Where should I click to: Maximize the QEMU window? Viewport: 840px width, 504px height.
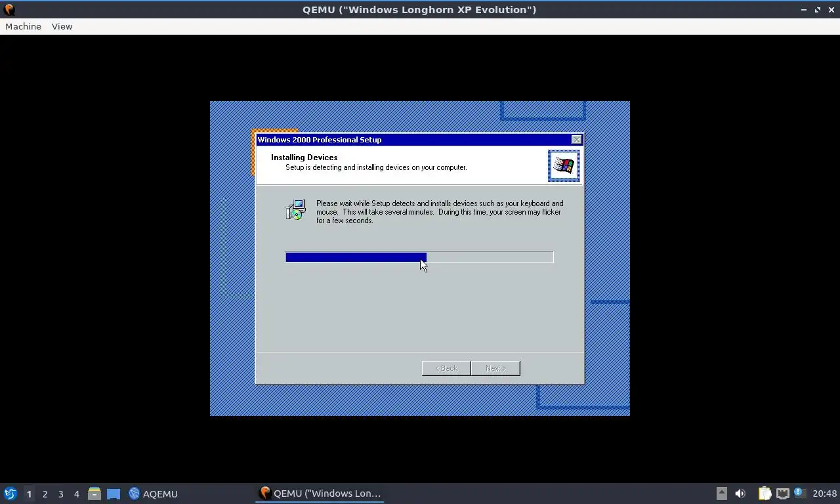[818, 10]
